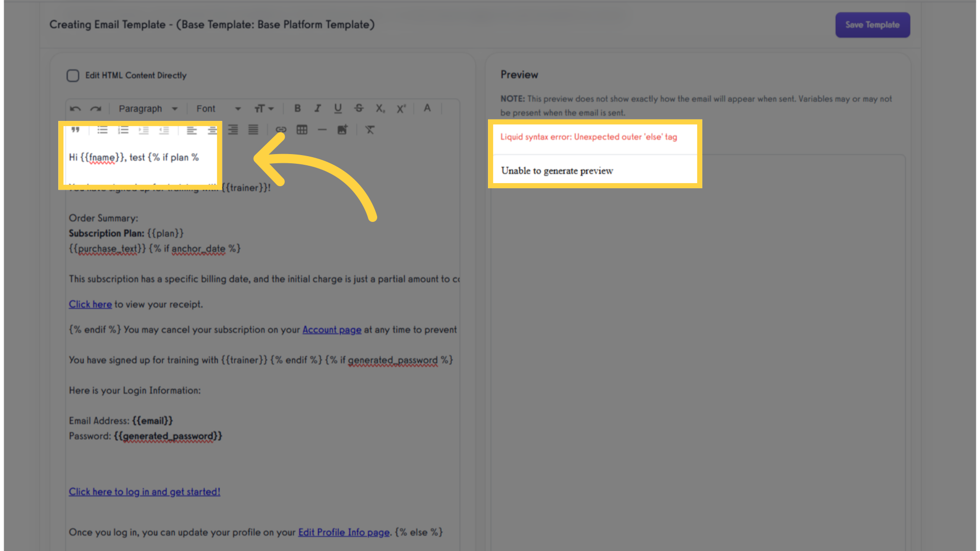Screen dimensions: 980x551
Task: Click the 'Email Address: {{email}}' line
Action: pyautogui.click(x=121, y=421)
